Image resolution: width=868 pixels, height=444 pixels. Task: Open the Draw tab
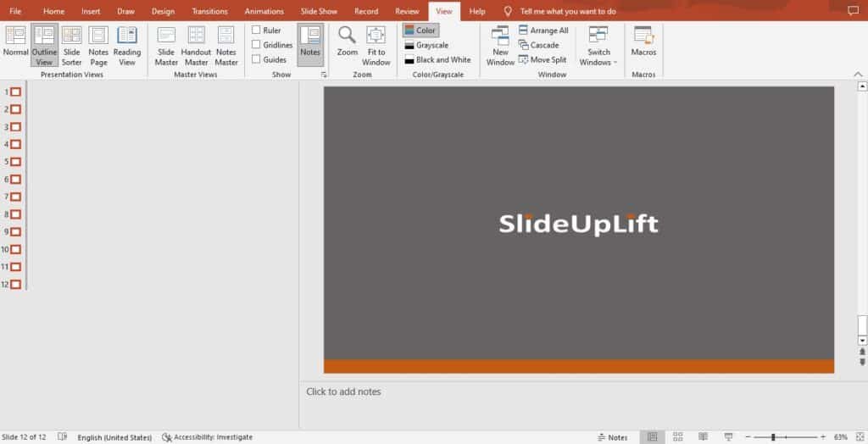[125, 11]
